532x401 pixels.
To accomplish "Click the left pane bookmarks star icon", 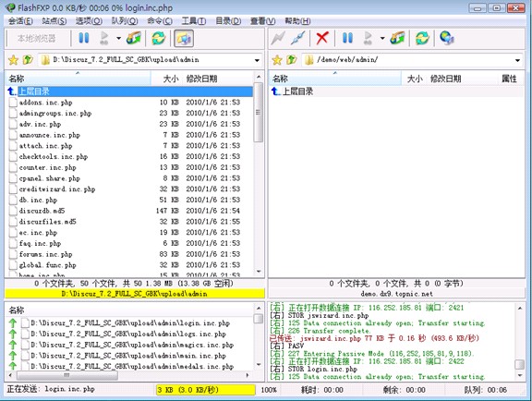I will point(13,60).
